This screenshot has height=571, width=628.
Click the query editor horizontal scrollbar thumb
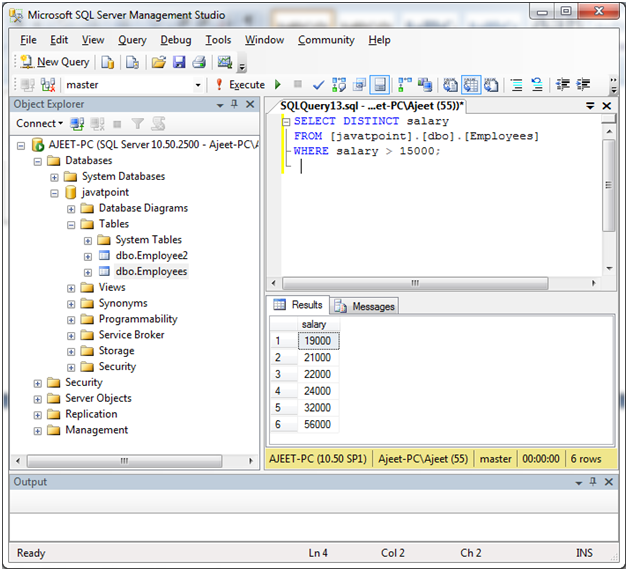click(x=415, y=283)
